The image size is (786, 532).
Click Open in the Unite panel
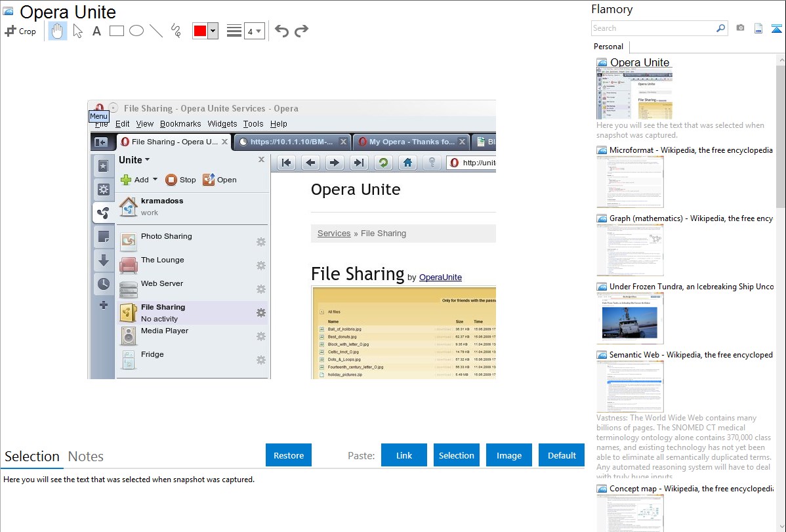(220, 180)
